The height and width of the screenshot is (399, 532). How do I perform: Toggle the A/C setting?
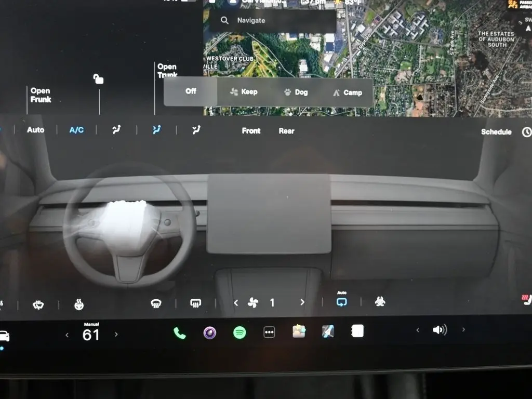tap(76, 130)
